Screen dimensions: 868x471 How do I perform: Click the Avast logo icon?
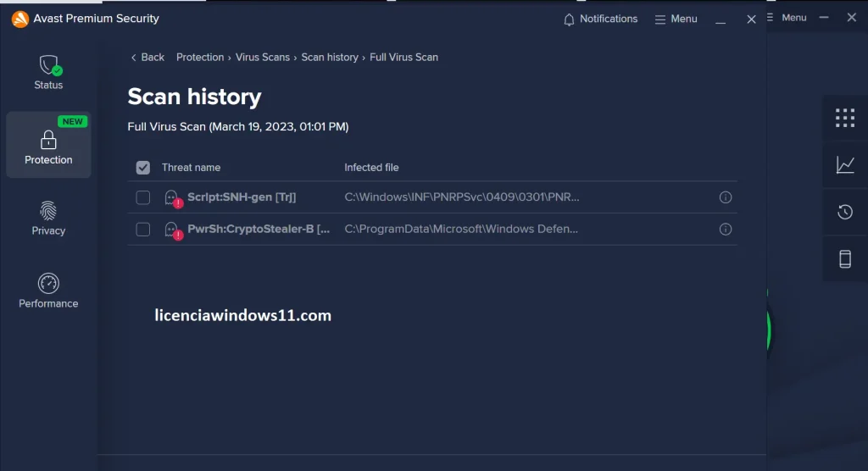coord(20,19)
